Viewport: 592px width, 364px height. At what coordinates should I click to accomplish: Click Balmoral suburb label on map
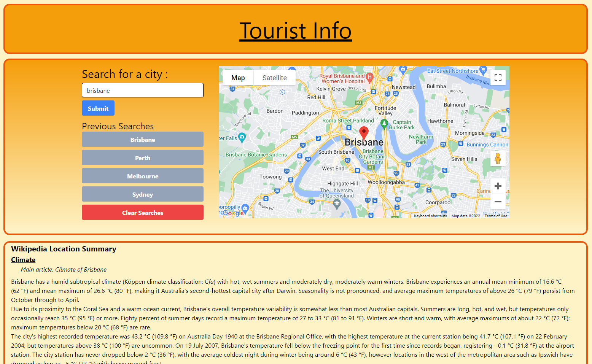coord(454,105)
